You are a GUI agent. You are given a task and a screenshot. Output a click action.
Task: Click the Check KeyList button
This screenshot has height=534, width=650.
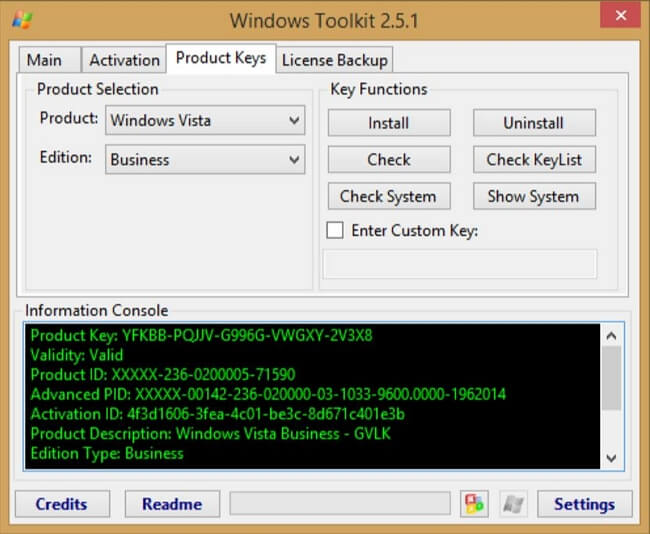click(x=534, y=159)
